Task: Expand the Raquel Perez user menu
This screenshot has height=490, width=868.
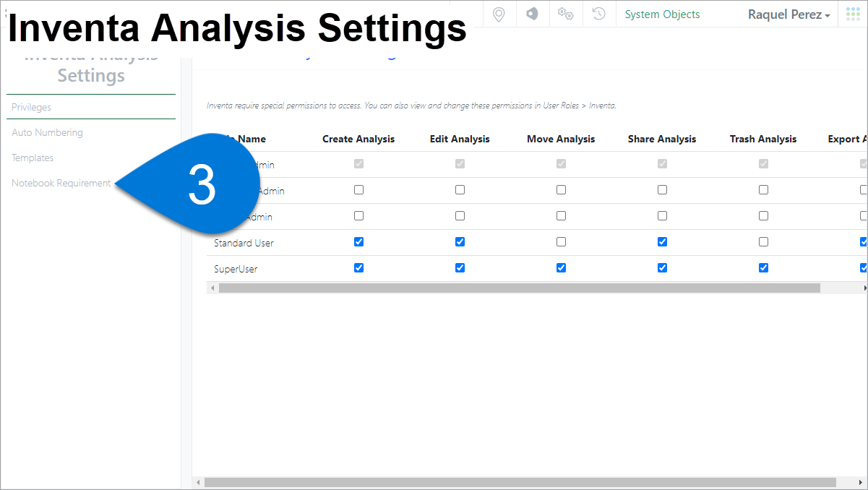Action: coord(788,14)
